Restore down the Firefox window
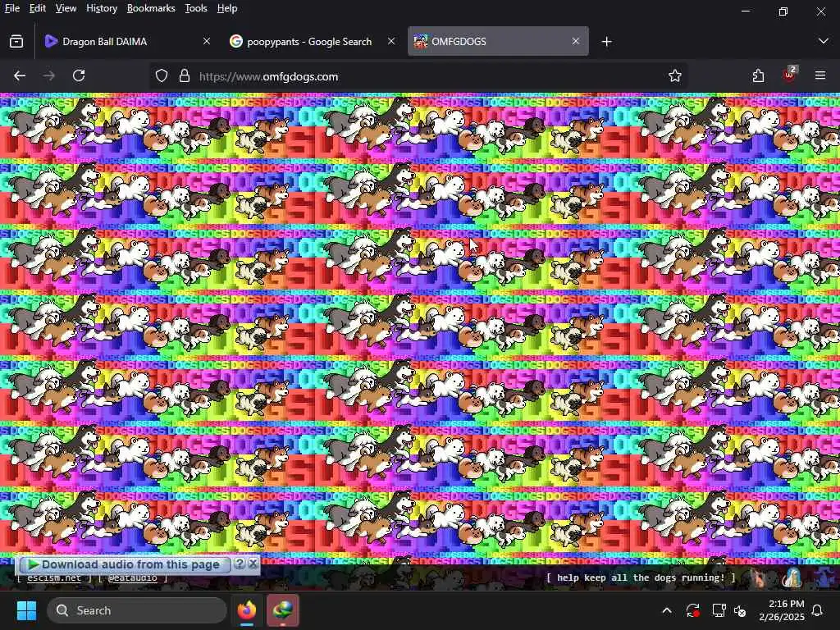 click(x=783, y=11)
